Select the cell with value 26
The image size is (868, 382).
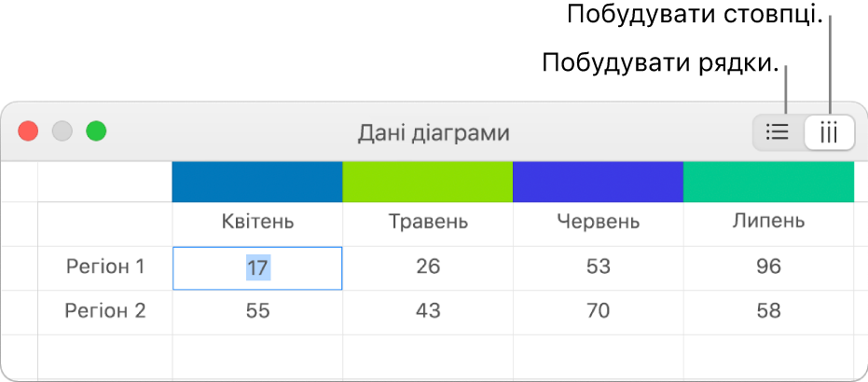[428, 267]
